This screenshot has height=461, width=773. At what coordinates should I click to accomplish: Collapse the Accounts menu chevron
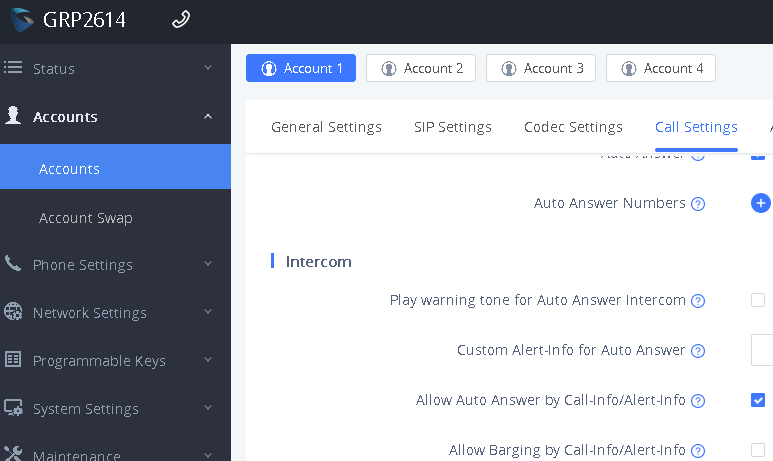(x=208, y=116)
